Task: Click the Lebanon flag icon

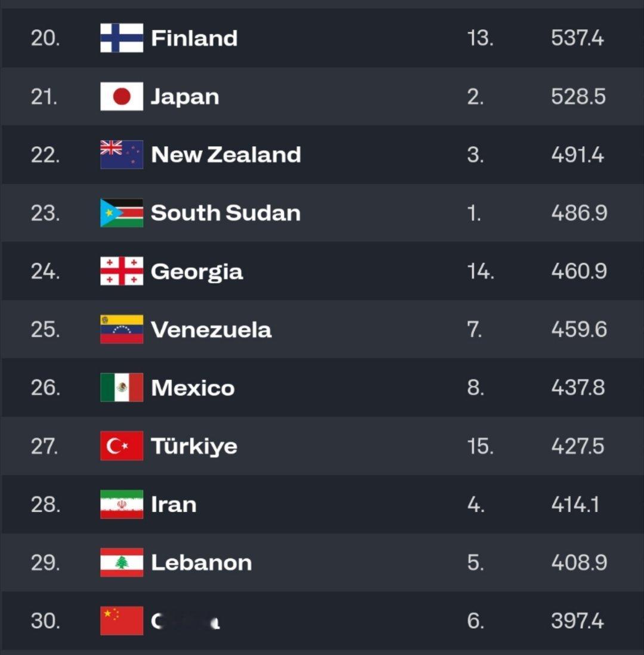Action: [122, 563]
